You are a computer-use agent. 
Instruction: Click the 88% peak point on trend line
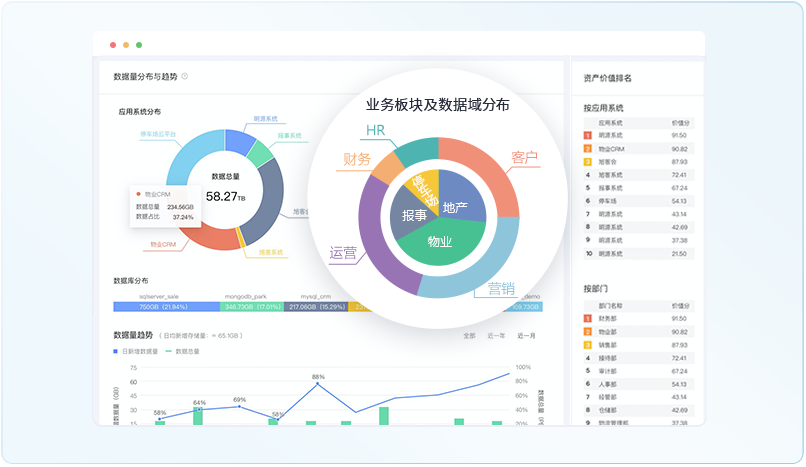[318, 384]
